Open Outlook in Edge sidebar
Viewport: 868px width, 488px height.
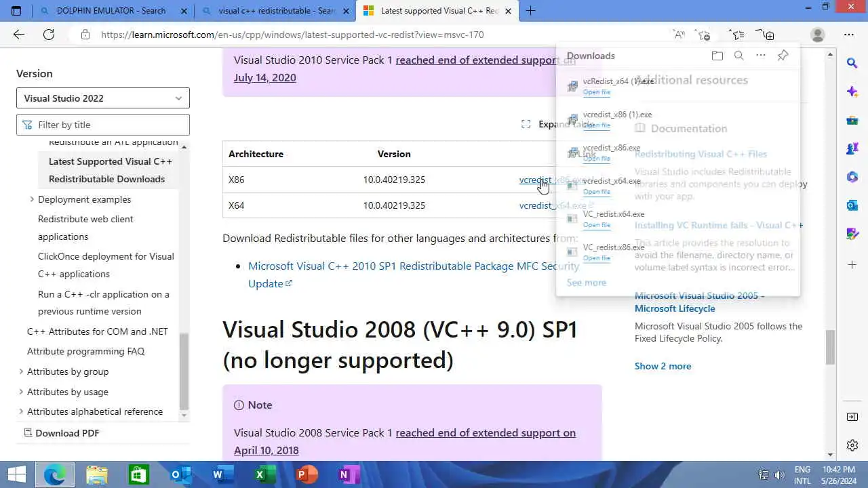click(x=852, y=205)
